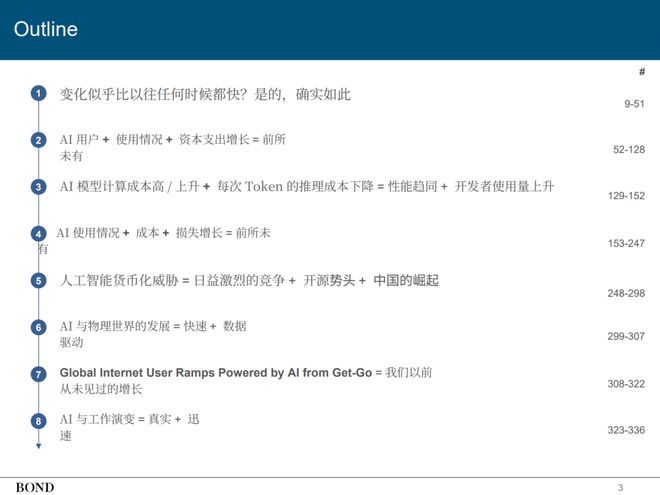Jump to page range 129-152

coord(626,196)
